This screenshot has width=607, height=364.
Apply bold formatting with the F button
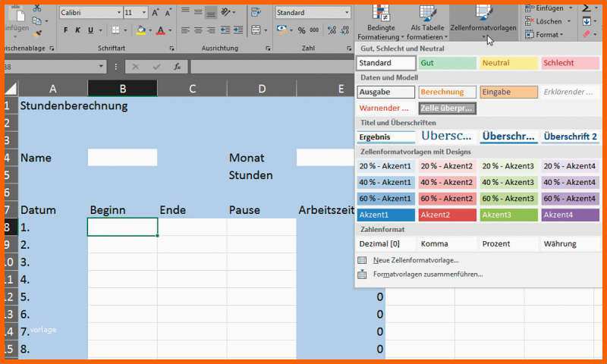66,30
